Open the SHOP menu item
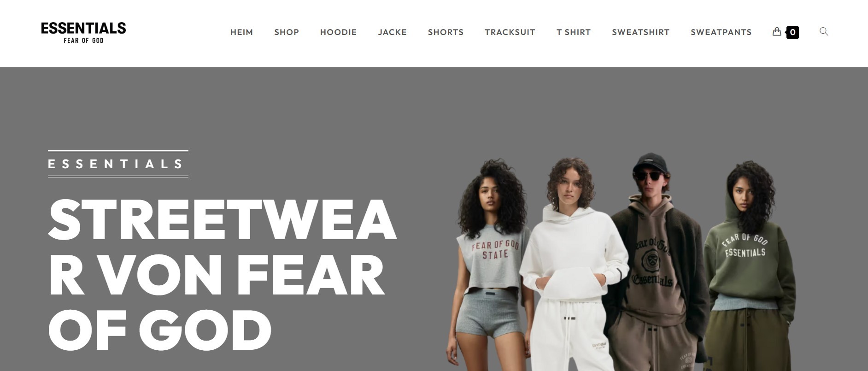Viewport: 868px width, 371px height. pos(287,32)
